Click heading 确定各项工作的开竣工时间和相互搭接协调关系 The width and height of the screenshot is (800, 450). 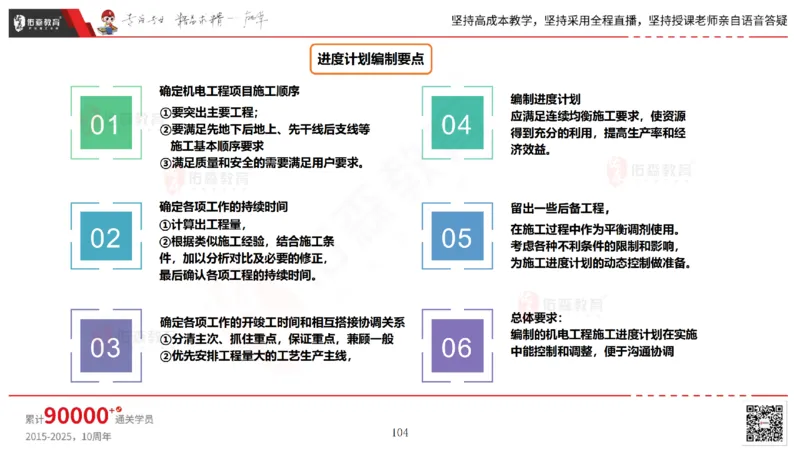pyautogui.click(x=282, y=322)
